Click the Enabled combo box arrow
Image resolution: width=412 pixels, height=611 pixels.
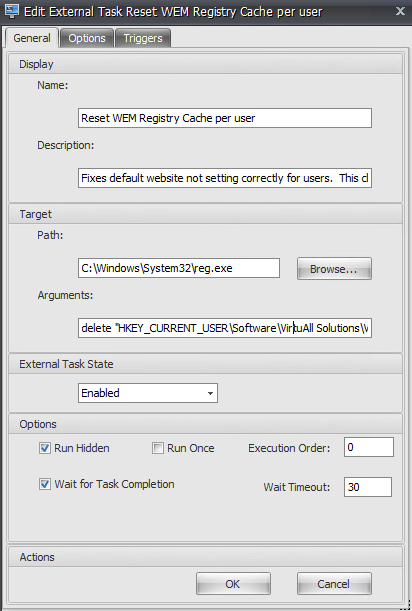coord(210,393)
